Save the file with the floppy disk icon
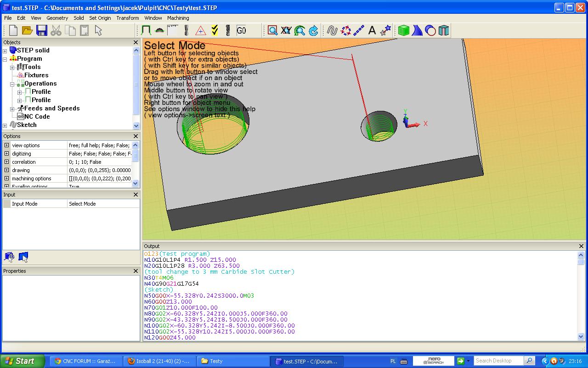 point(42,30)
